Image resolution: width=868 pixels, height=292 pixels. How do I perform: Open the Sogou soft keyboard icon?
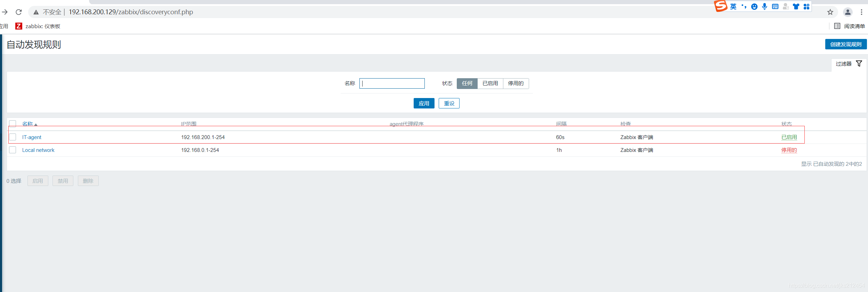click(775, 7)
